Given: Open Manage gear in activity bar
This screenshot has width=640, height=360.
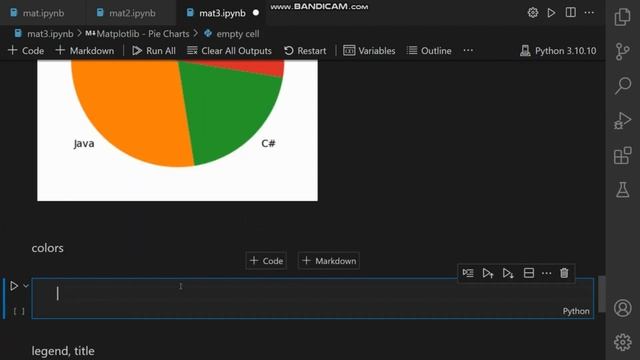Looking at the screenshot, I should (x=622, y=342).
